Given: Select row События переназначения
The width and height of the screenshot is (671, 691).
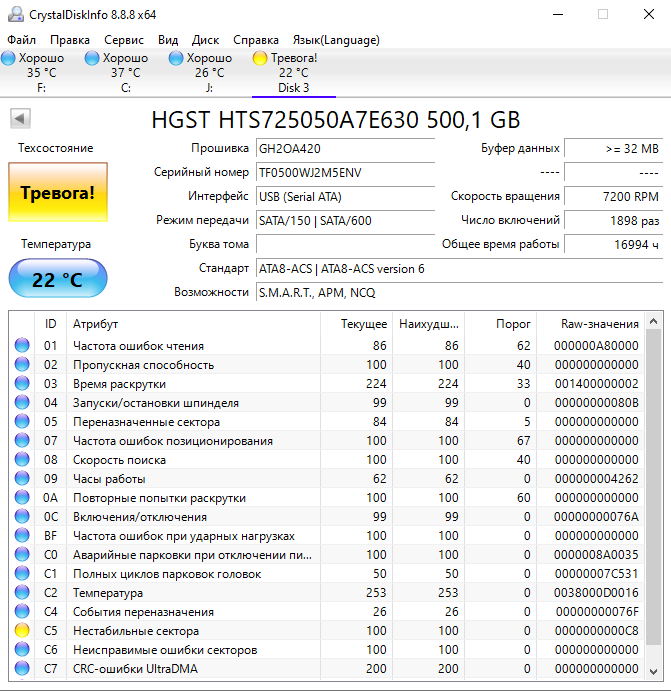Looking at the screenshot, I should [326, 612].
